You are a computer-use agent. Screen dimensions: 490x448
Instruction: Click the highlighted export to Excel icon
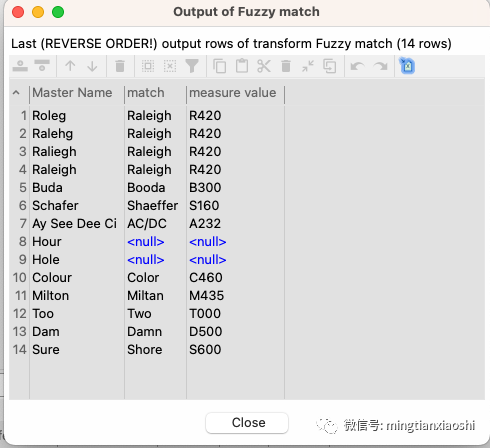pos(407,66)
